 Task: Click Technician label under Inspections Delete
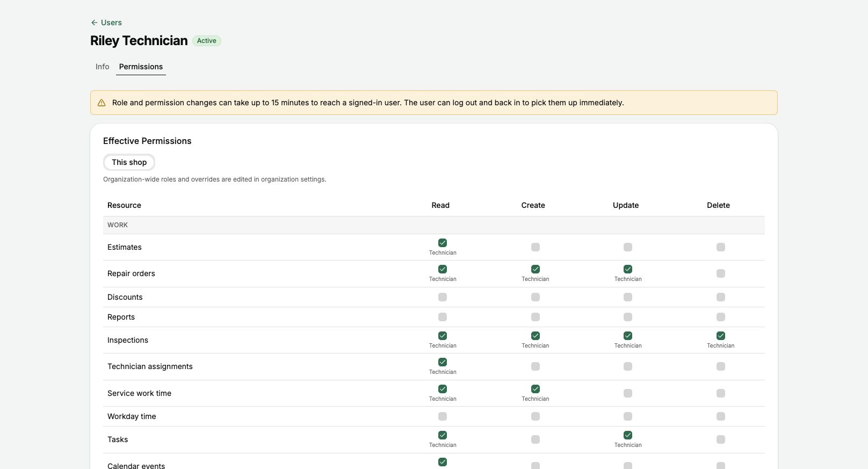(721, 345)
